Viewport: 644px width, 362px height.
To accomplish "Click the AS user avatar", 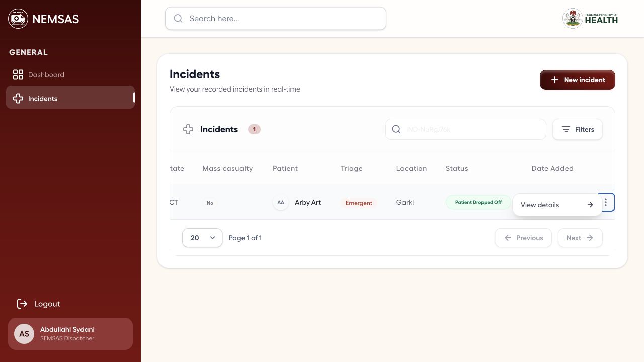I will click(24, 334).
